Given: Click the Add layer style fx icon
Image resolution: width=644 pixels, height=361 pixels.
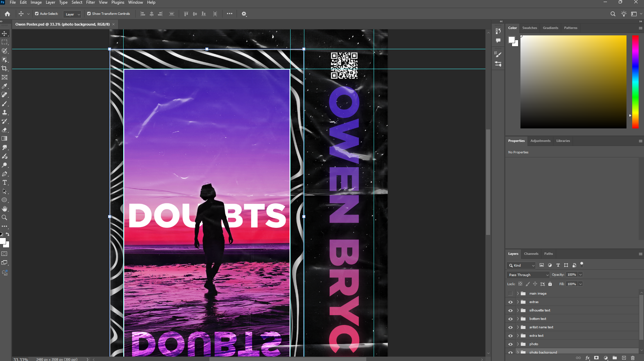Looking at the screenshot, I should (587, 358).
